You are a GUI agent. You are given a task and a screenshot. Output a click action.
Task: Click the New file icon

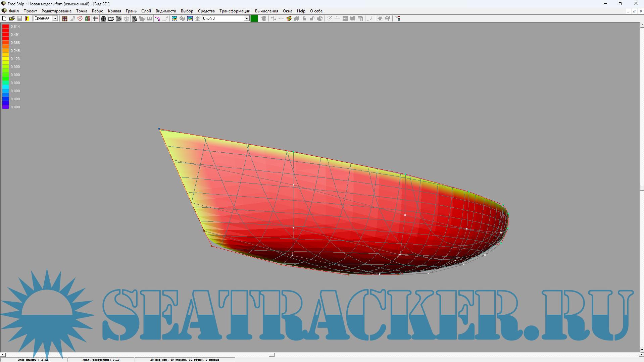tap(4, 18)
